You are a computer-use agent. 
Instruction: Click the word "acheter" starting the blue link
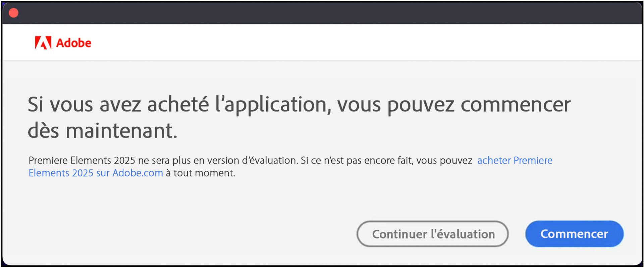click(494, 160)
